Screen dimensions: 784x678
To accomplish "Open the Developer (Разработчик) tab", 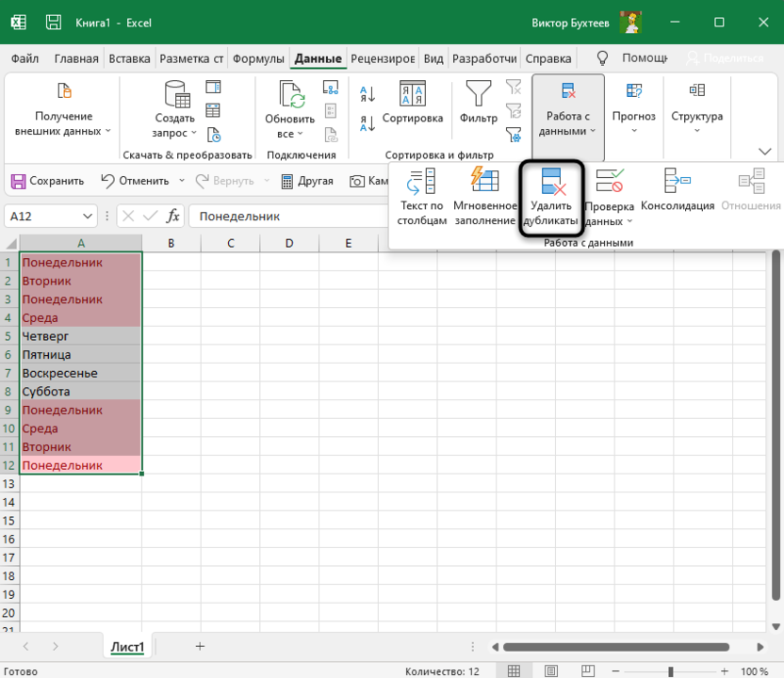I will tap(484, 58).
